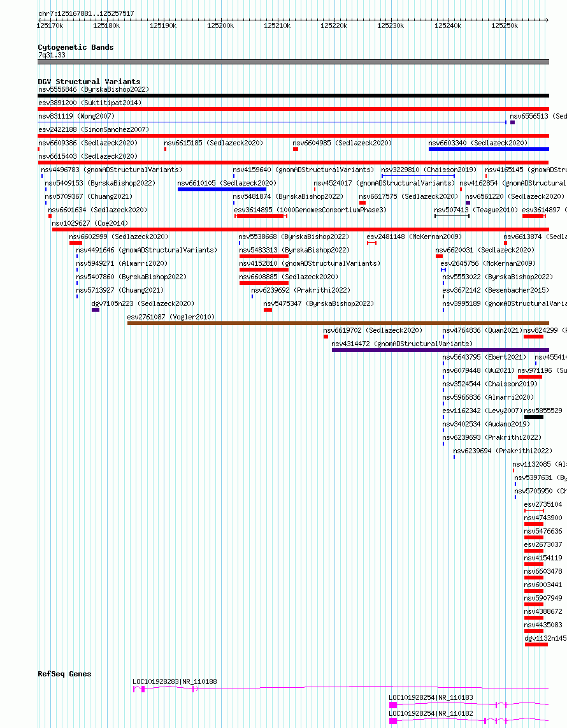Image resolution: width=567 pixels, height=728 pixels.
Task: Click the nsv6239694 (Prakrithi2022) label
Action: [503, 451]
